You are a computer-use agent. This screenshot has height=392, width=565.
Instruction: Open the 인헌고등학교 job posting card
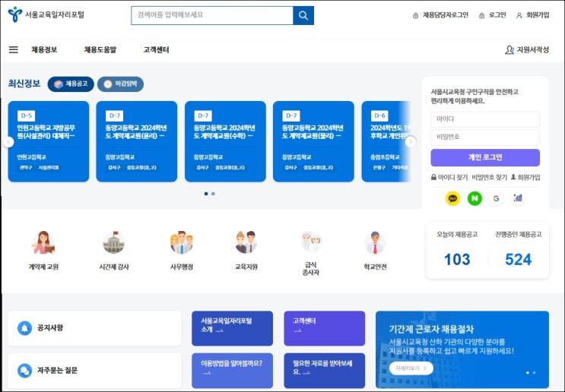(48, 141)
